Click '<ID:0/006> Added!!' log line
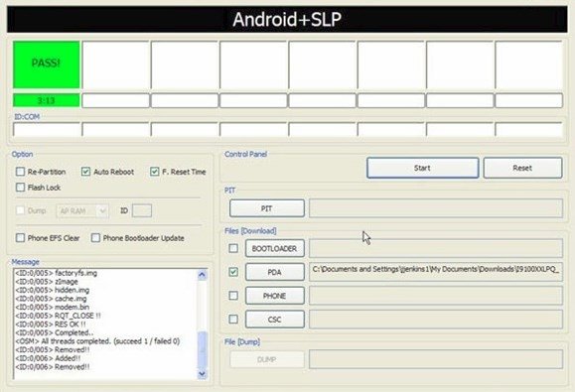The width and height of the screenshot is (575, 392). 48,358
